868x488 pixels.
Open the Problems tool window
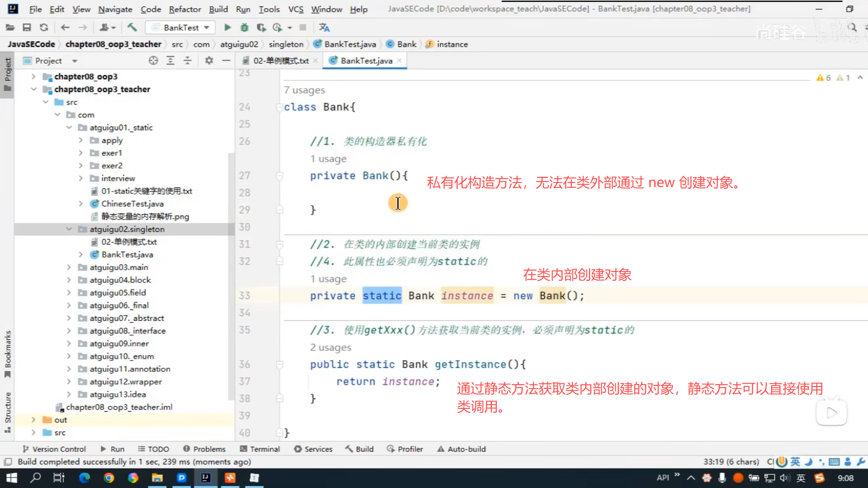pos(204,449)
